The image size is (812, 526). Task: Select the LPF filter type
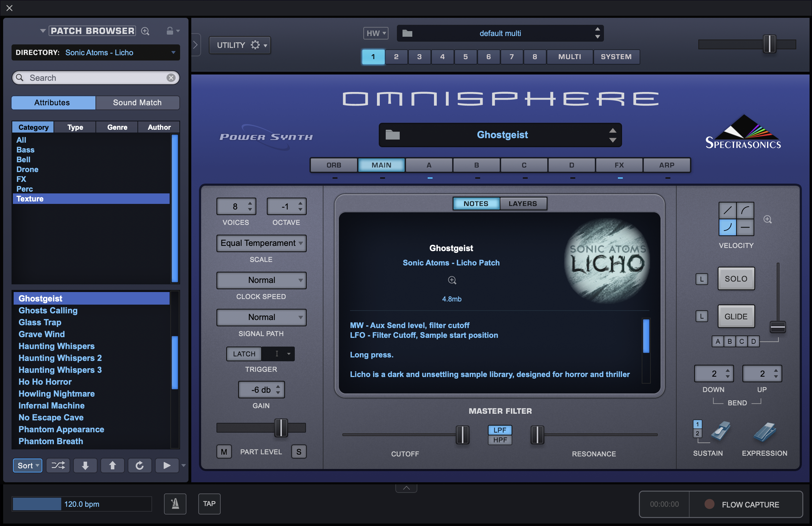[500, 430]
